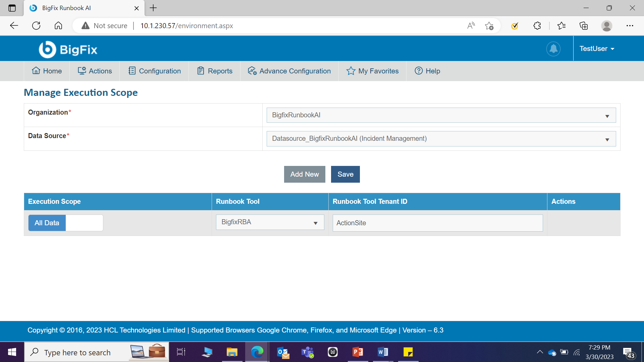Click the Add New button
The image size is (644, 362).
click(x=304, y=174)
